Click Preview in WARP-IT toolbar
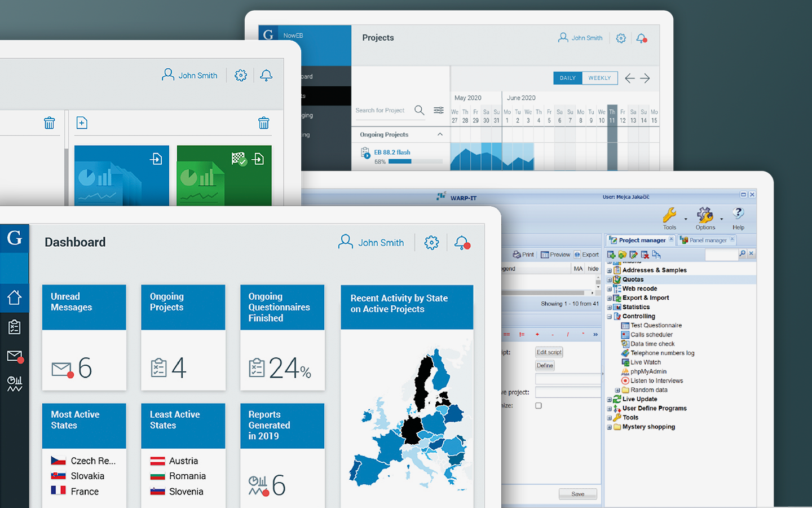Viewport: 812px width, 508px height. [555, 255]
